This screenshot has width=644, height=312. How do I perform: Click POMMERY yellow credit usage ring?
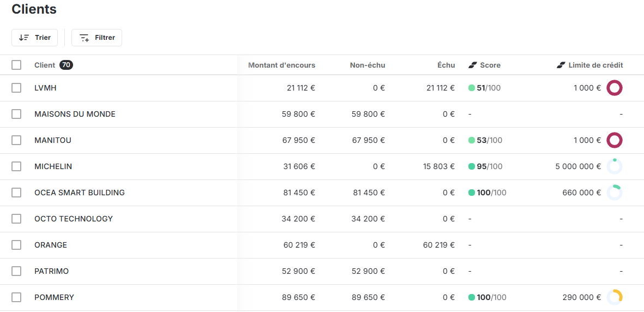(x=615, y=297)
